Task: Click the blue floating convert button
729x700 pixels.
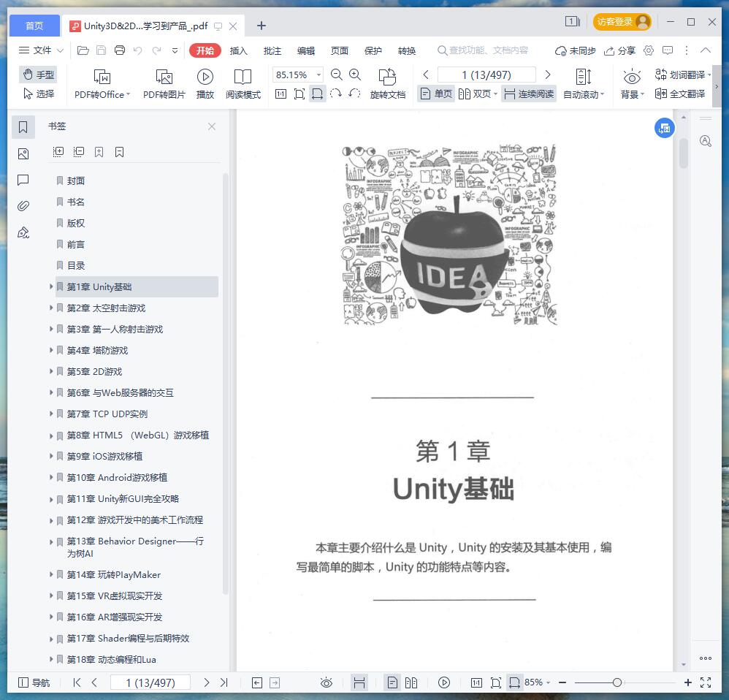Action: pyautogui.click(x=665, y=128)
